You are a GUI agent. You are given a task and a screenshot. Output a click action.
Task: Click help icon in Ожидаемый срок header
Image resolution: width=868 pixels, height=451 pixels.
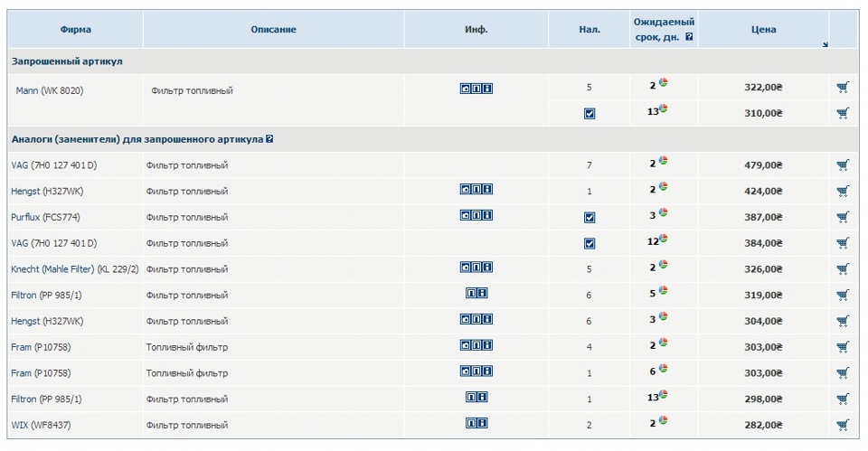pyautogui.click(x=689, y=37)
